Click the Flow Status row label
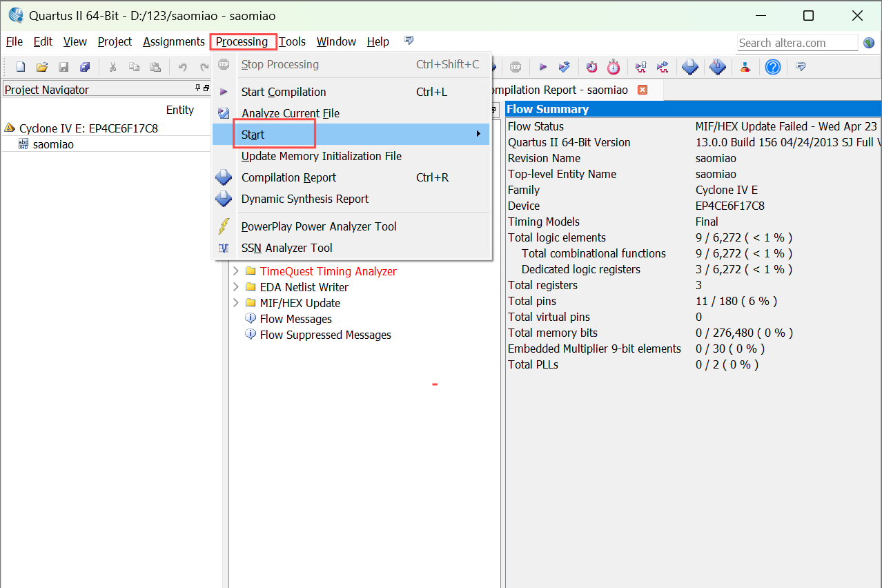The height and width of the screenshot is (588, 882). (x=536, y=126)
